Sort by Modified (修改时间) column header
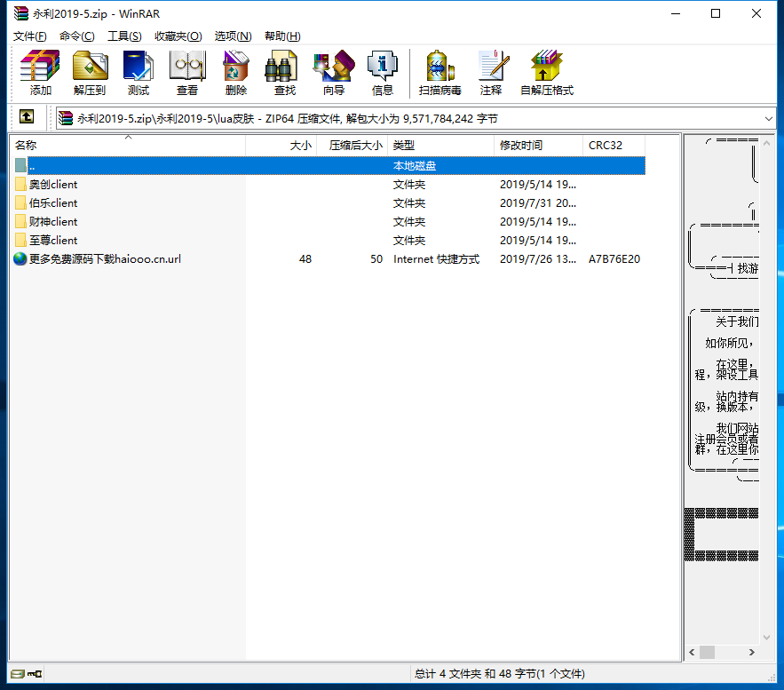 pyautogui.click(x=538, y=146)
